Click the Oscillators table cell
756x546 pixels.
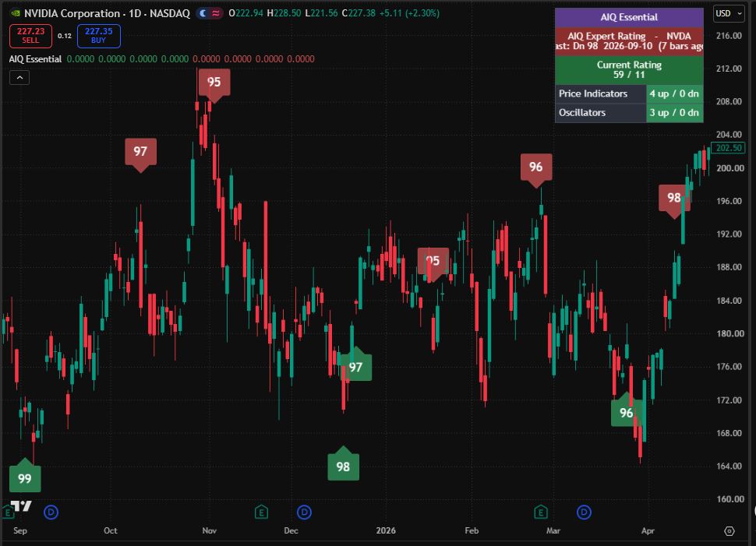pyautogui.click(x=600, y=113)
